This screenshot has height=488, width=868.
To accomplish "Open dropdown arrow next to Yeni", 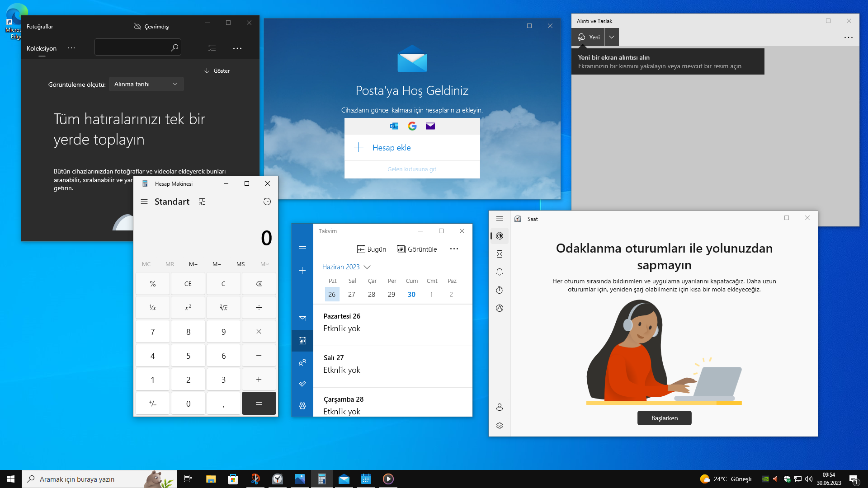I will point(612,37).
